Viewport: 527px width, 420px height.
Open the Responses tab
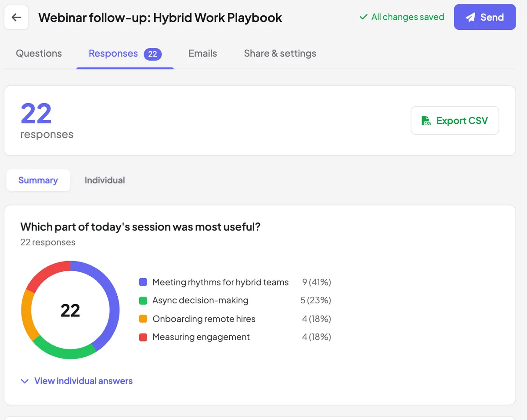pyautogui.click(x=125, y=54)
